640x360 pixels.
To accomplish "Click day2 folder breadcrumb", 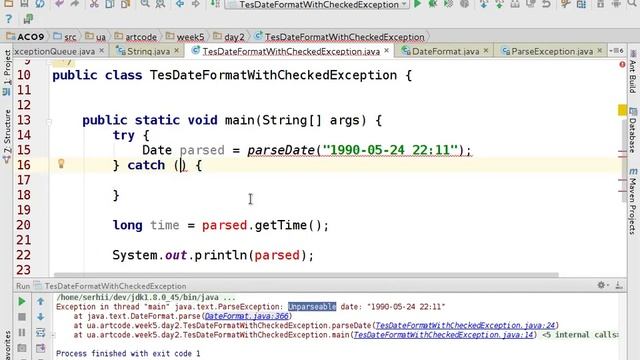I will click(x=229, y=37).
